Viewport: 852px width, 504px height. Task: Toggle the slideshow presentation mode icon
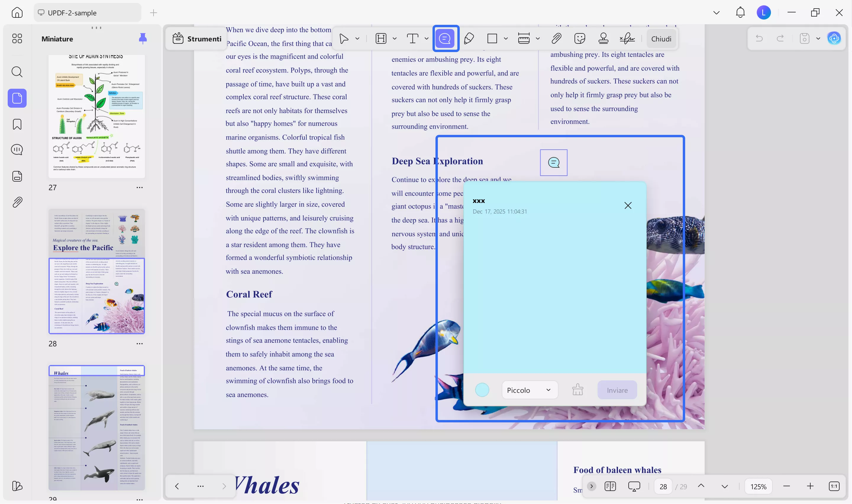click(x=634, y=486)
